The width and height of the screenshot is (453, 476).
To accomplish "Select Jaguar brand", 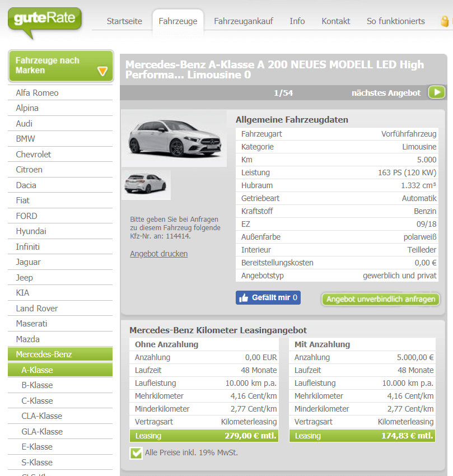I will (60, 262).
